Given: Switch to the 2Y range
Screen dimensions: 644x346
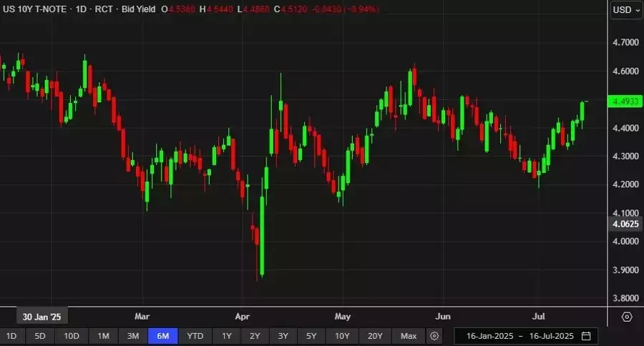Looking at the screenshot, I should 255,336.
